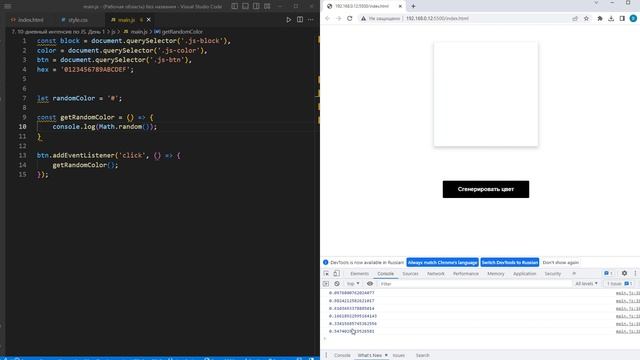
Task: Clear the console
Action: tap(337, 284)
